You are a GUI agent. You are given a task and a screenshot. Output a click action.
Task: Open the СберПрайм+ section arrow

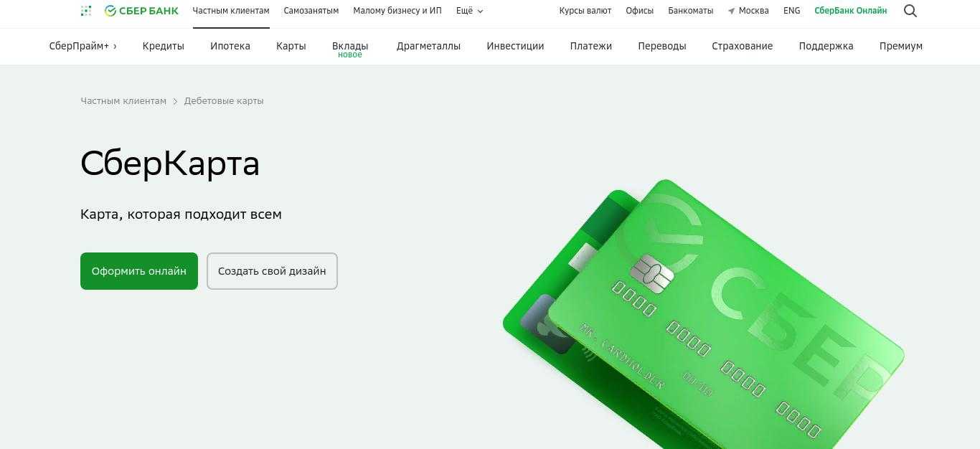point(115,46)
